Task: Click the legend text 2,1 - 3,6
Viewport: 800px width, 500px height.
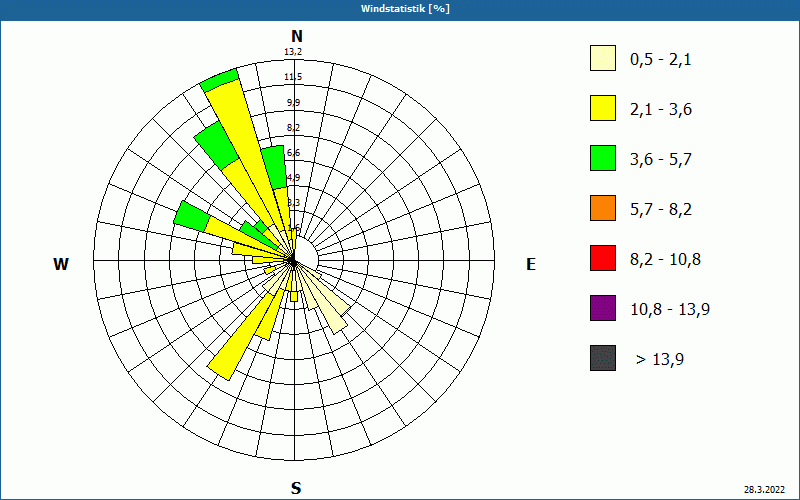Action: click(661, 110)
